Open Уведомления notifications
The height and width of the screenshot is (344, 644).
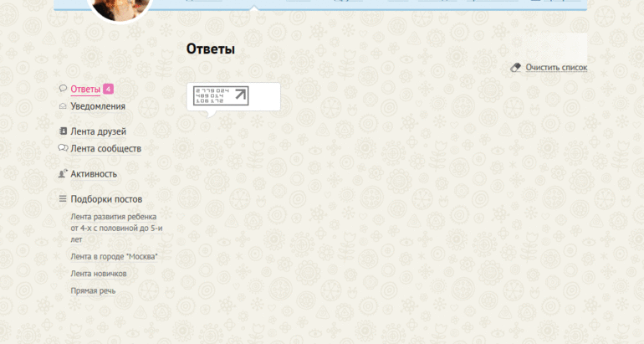coord(98,106)
